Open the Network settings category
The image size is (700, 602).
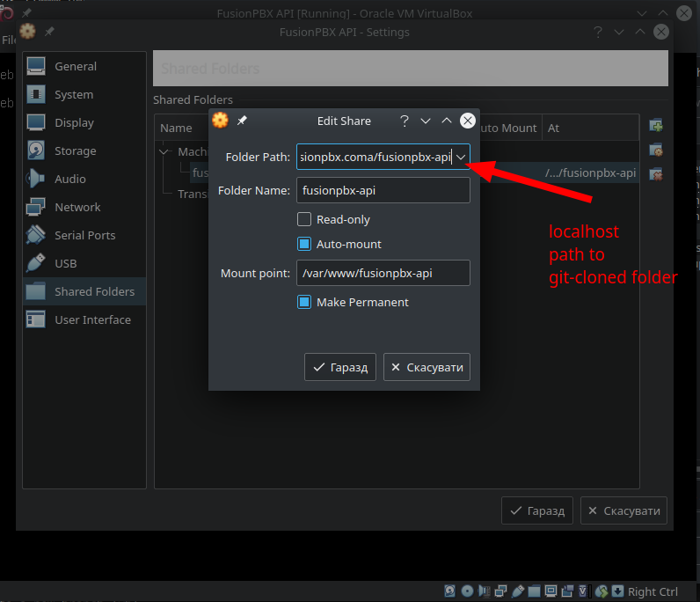[x=84, y=208]
